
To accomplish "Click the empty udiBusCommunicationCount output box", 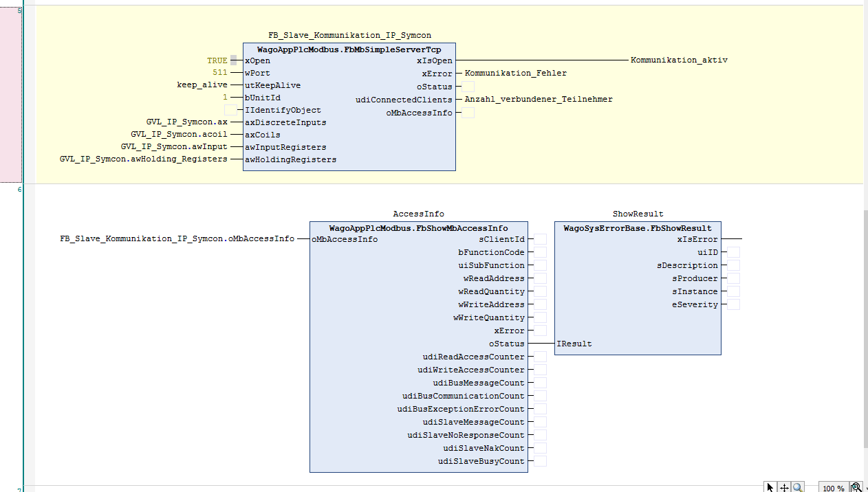I will tap(540, 396).
